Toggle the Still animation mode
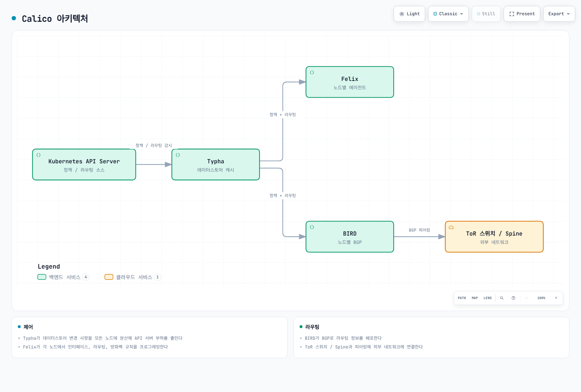Viewport: 581px width, 392px height. [486, 14]
